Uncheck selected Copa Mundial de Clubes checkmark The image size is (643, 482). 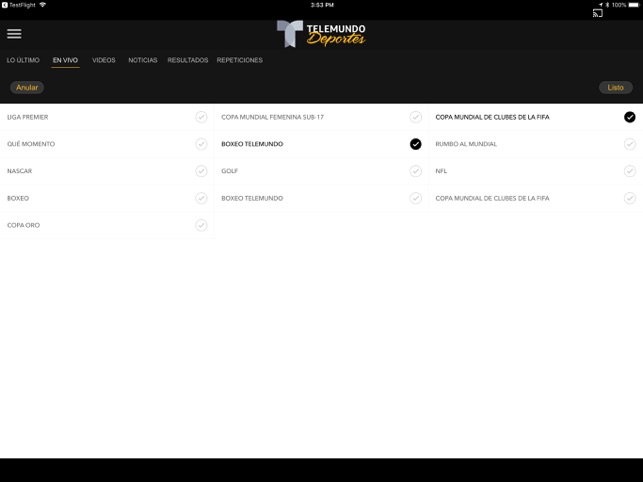pyautogui.click(x=629, y=117)
